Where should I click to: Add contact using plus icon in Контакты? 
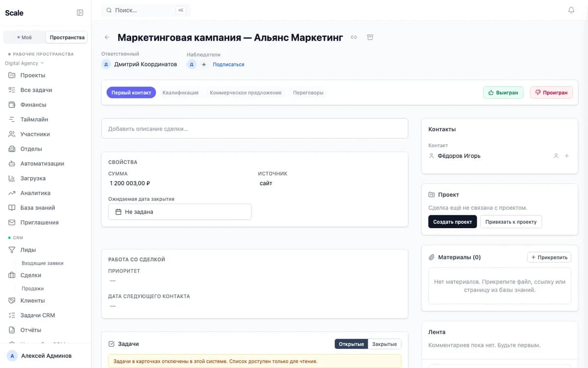567,156
